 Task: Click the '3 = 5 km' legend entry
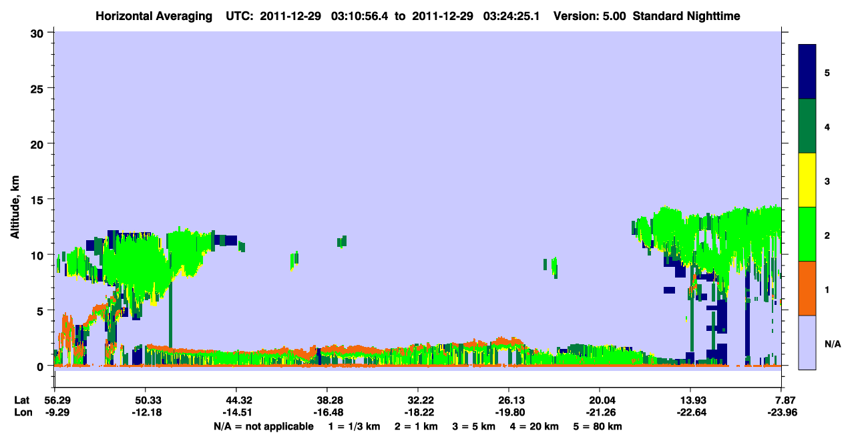click(x=475, y=426)
